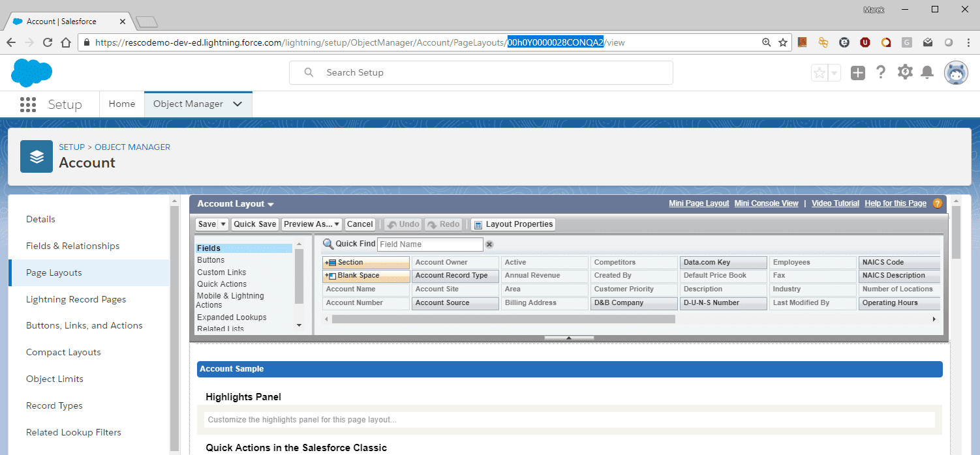Collapse the palette with the handle arrow
This screenshot has width=980, height=455.
[x=569, y=338]
